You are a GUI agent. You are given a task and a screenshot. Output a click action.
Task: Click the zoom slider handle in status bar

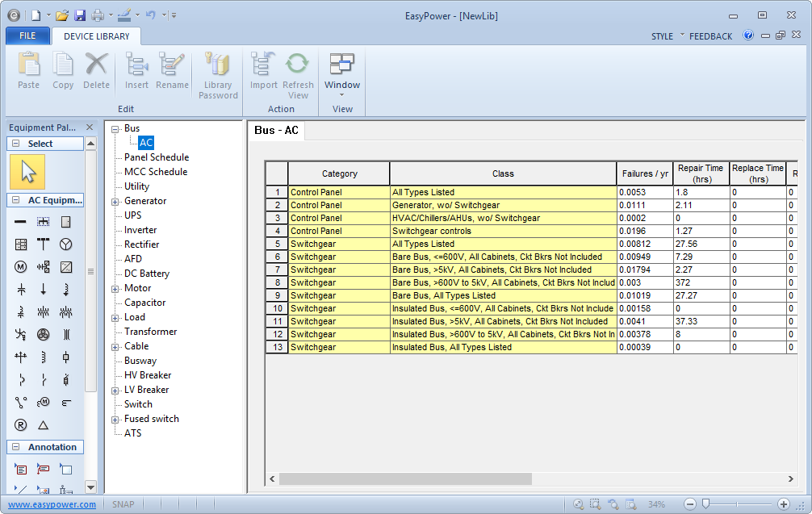(x=705, y=504)
